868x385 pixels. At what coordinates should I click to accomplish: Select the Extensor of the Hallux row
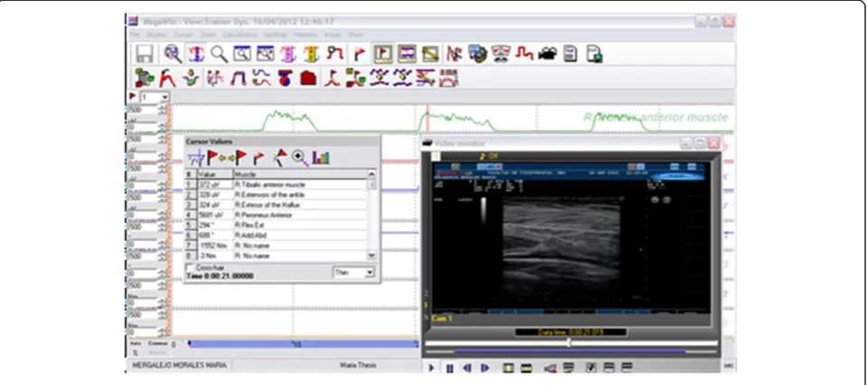pyautogui.click(x=275, y=204)
